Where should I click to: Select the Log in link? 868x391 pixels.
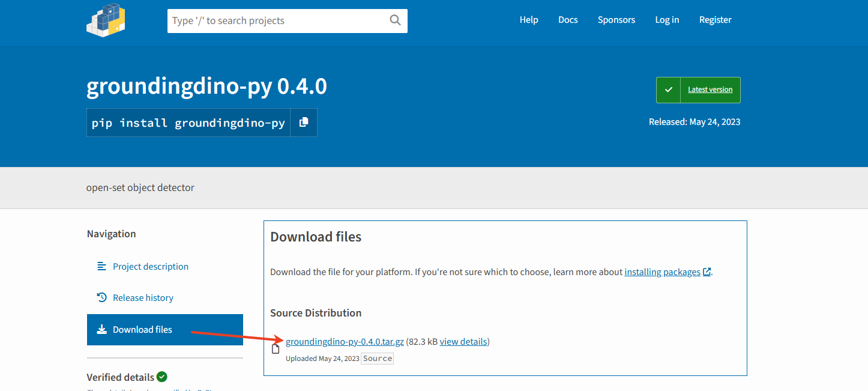(667, 19)
